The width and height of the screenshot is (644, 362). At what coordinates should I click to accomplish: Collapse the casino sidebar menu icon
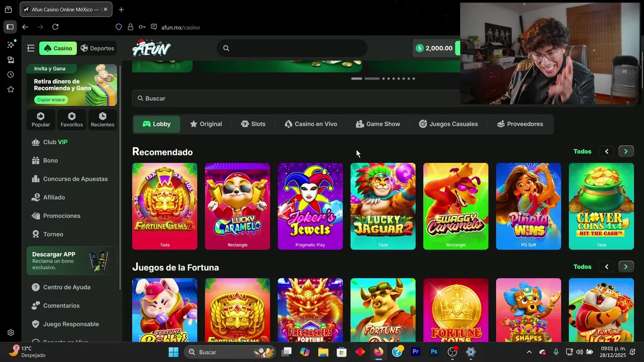tap(31, 48)
